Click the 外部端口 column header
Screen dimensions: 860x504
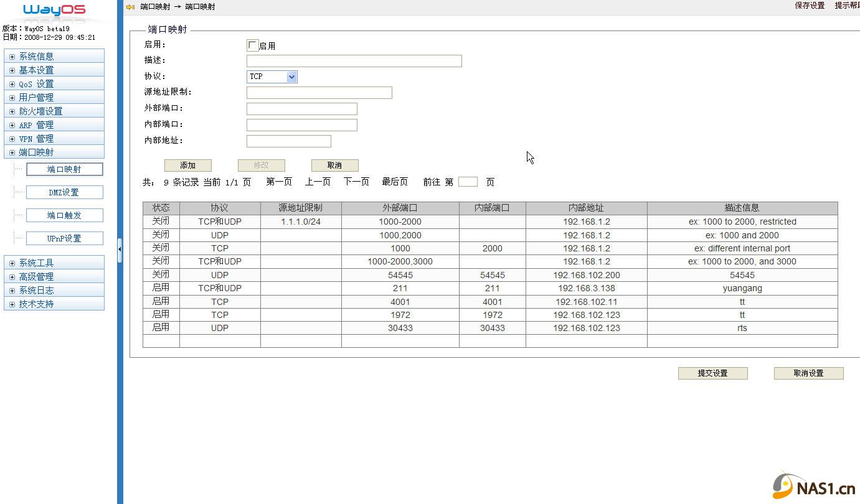(x=400, y=208)
